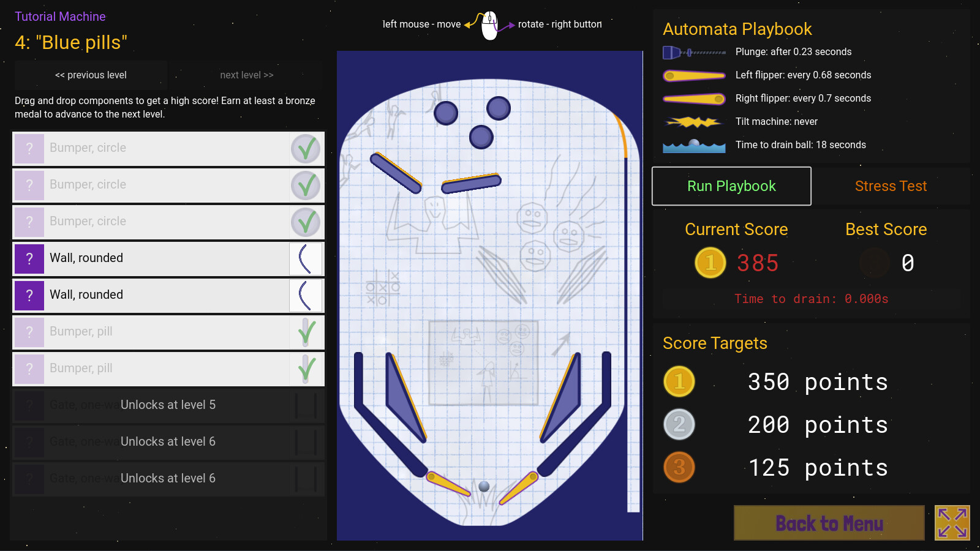
Task: Toggle the checkmark on the first circle bumper
Action: tap(306, 148)
